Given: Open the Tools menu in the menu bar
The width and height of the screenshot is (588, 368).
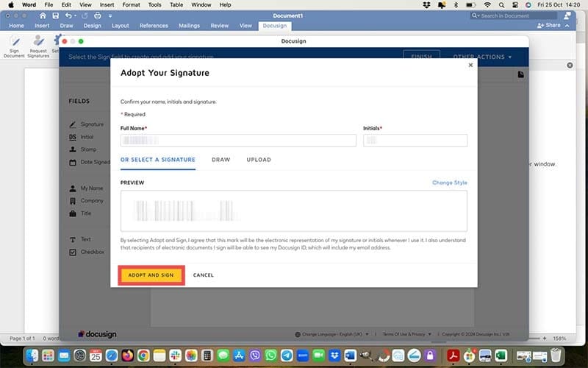Looking at the screenshot, I should [154, 5].
